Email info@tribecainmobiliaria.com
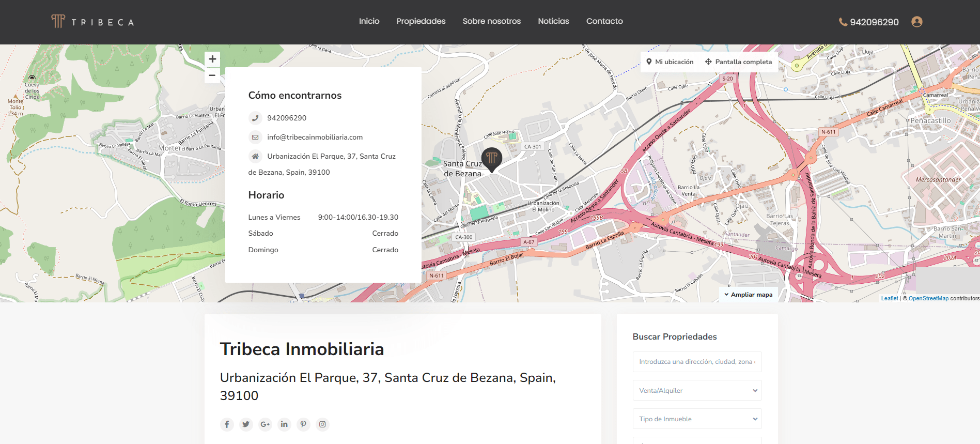This screenshot has height=444, width=980. (315, 137)
